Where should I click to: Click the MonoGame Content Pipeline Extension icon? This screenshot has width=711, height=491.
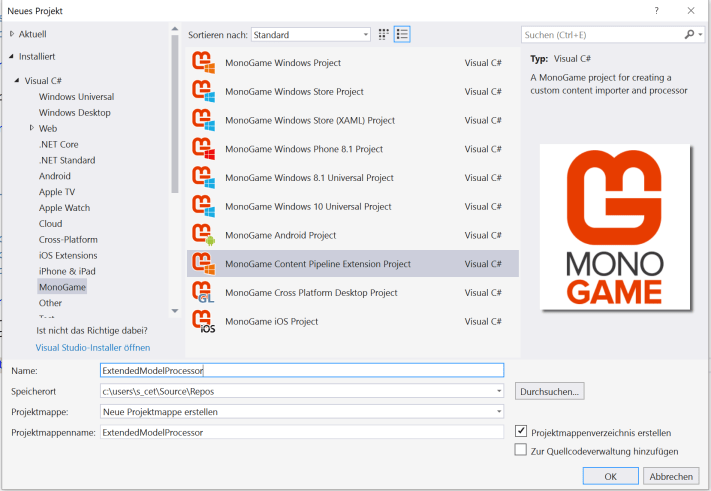tap(203, 264)
